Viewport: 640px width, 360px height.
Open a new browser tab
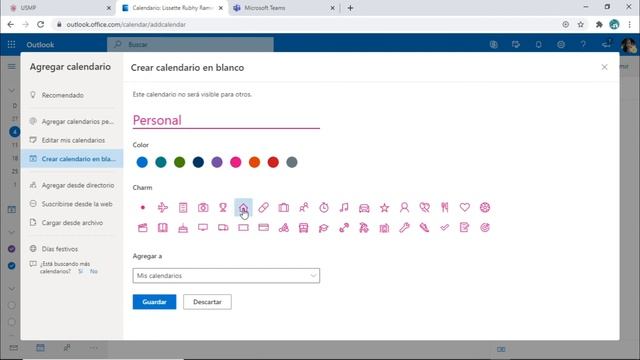(x=350, y=8)
